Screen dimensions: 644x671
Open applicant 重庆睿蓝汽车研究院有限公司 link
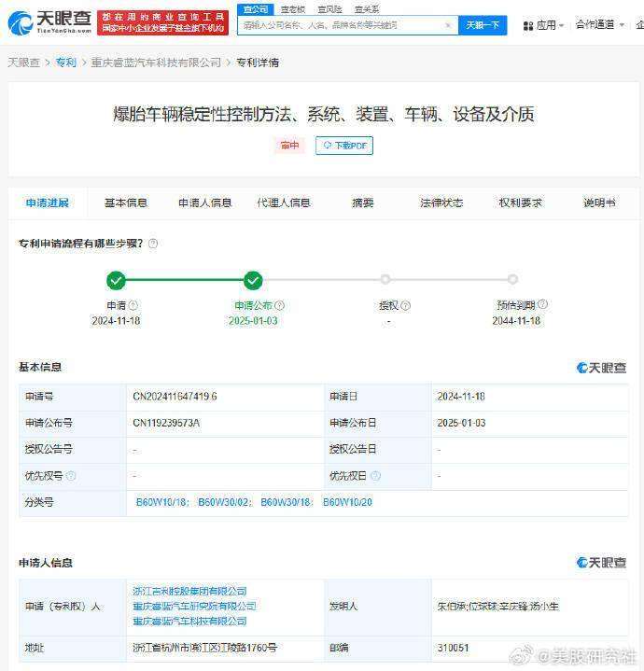[194, 606]
